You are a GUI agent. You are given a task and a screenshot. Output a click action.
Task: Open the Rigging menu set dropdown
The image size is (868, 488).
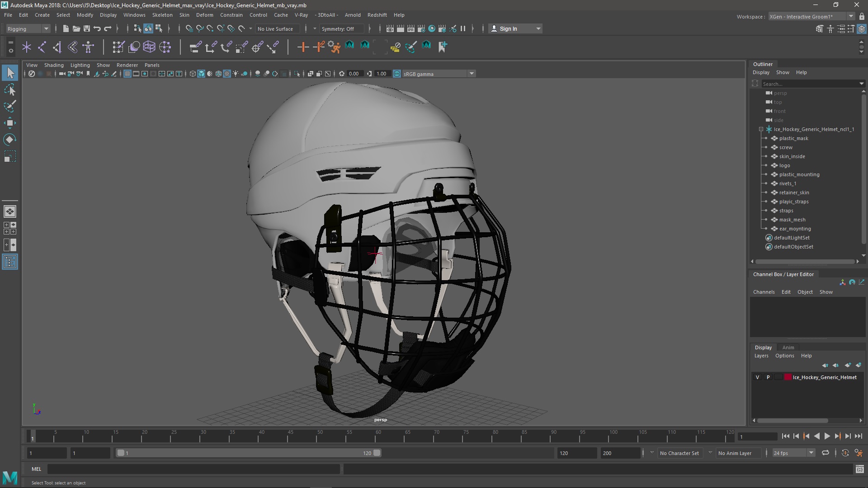tap(28, 28)
